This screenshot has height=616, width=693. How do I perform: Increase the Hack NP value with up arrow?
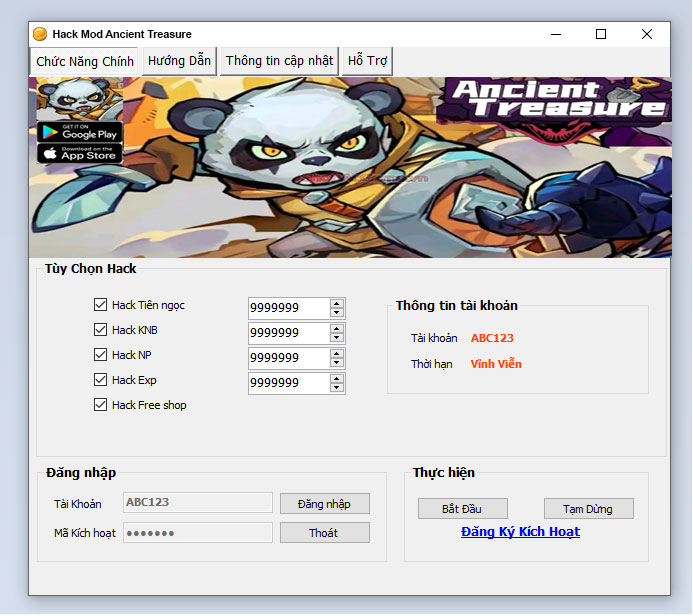pyautogui.click(x=337, y=354)
